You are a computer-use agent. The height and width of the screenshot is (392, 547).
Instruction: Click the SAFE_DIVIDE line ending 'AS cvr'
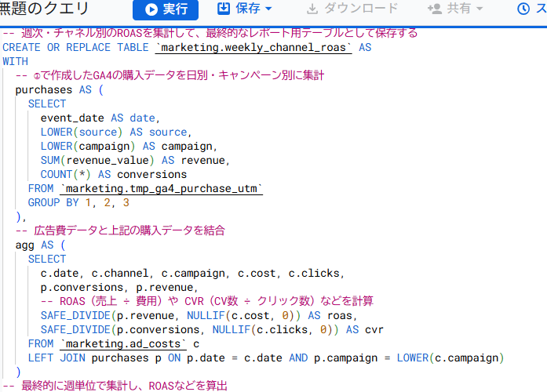click(212, 329)
